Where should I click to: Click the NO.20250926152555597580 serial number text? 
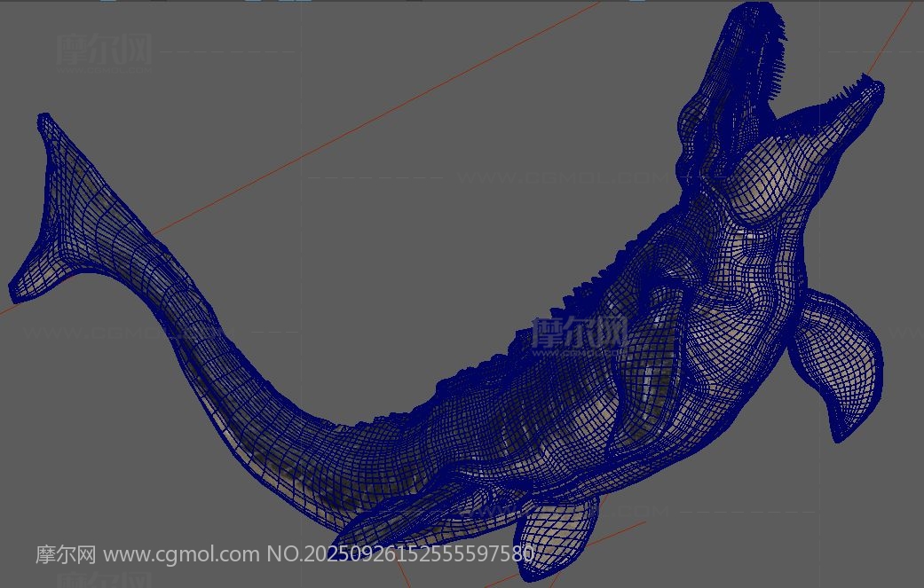point(400,555)
